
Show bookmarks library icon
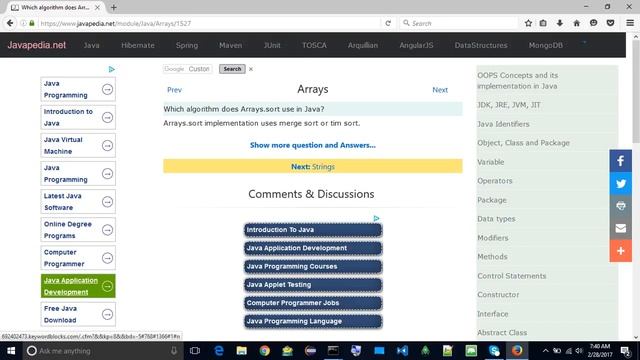(x=543, y=23)
